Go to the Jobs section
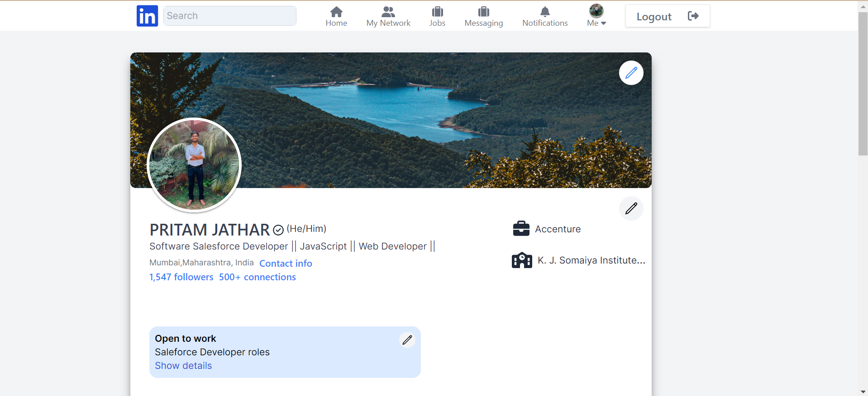This screenshot has width=868, height=396. 437,17
